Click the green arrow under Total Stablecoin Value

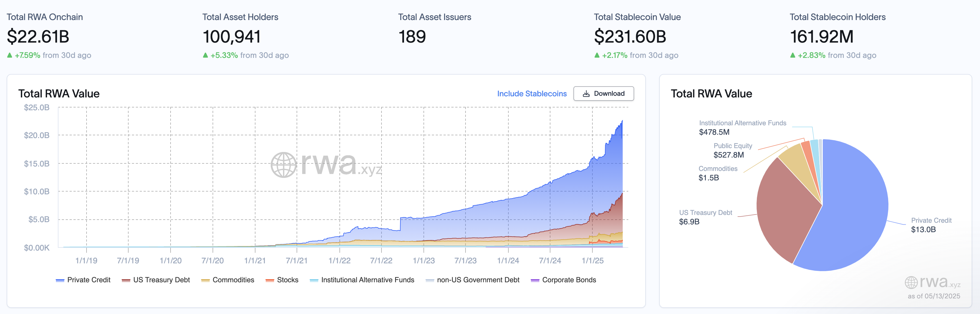pyautogui.click(x=597, y=55)
